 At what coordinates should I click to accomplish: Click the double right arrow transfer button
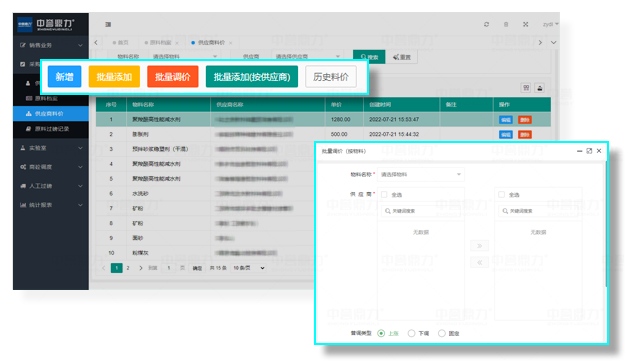479,246
